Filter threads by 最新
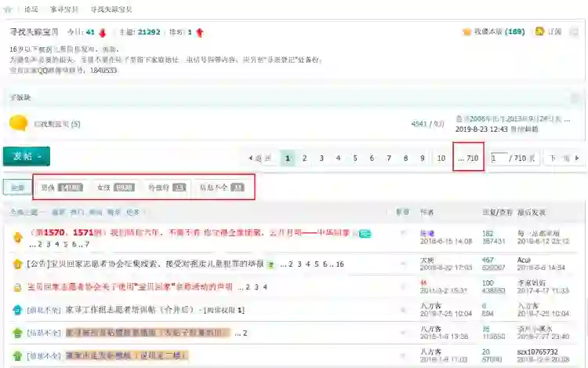Screen dimensions: 588x368 pyautogui.click(x=58, y=213)
